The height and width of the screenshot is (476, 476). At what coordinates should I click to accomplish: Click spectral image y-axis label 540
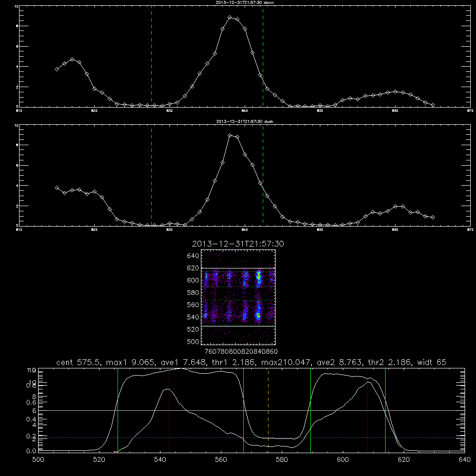193,317
